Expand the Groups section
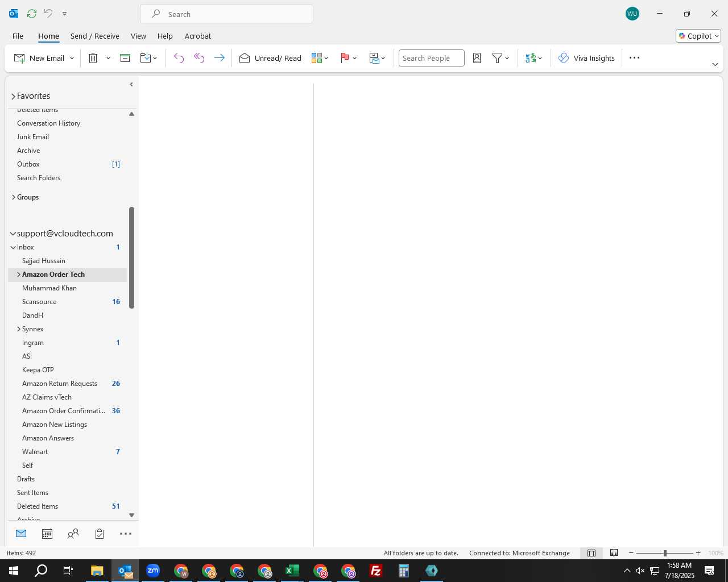 point(13,197)
